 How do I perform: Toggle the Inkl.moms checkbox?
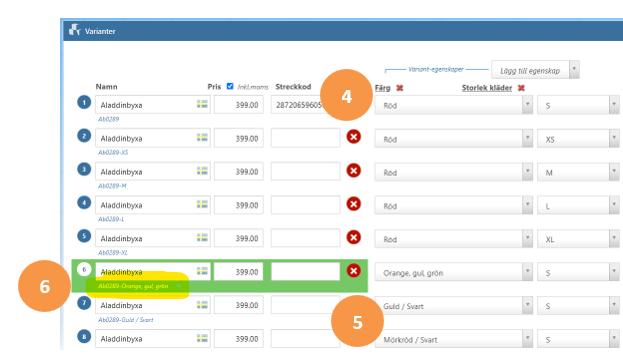pos(230,86)
